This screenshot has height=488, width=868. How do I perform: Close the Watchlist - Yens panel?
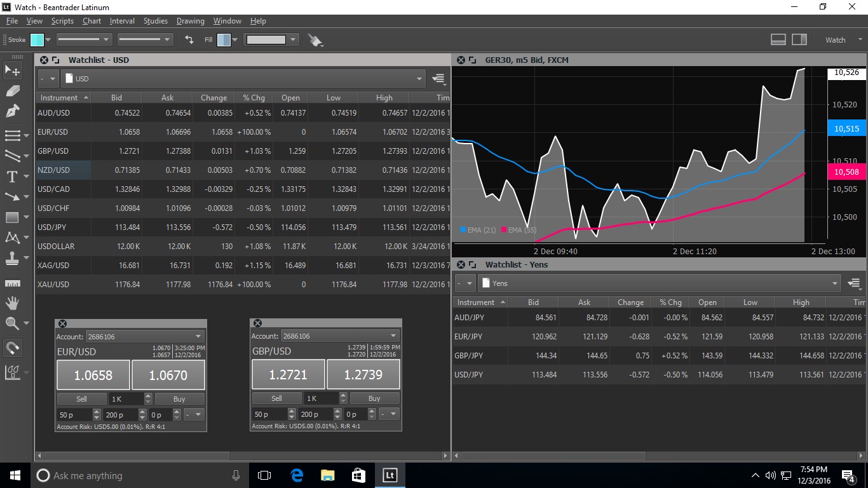460,265
